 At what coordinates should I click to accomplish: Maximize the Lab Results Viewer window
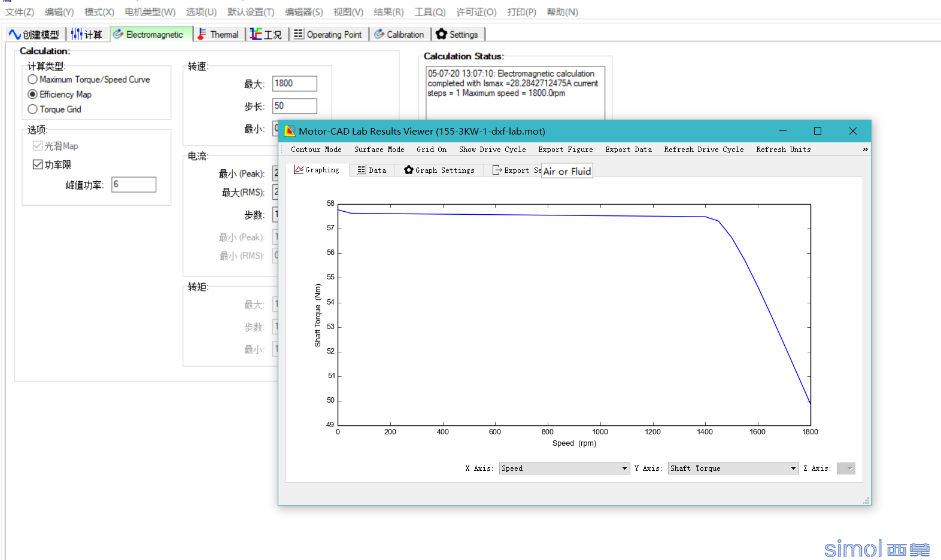(x=818, y=131)
